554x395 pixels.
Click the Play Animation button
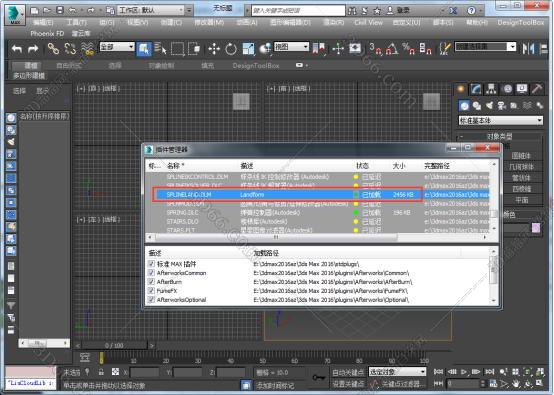click(464, 372)
